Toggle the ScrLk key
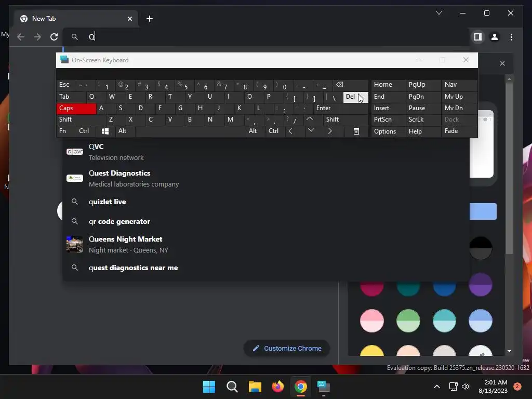 tap(423, 119)
